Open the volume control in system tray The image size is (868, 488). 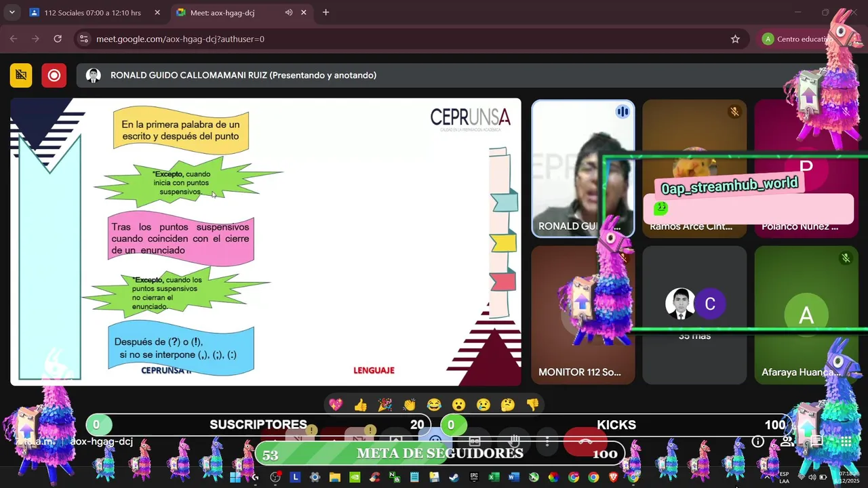pyautogui.click(x=812, y=477)
